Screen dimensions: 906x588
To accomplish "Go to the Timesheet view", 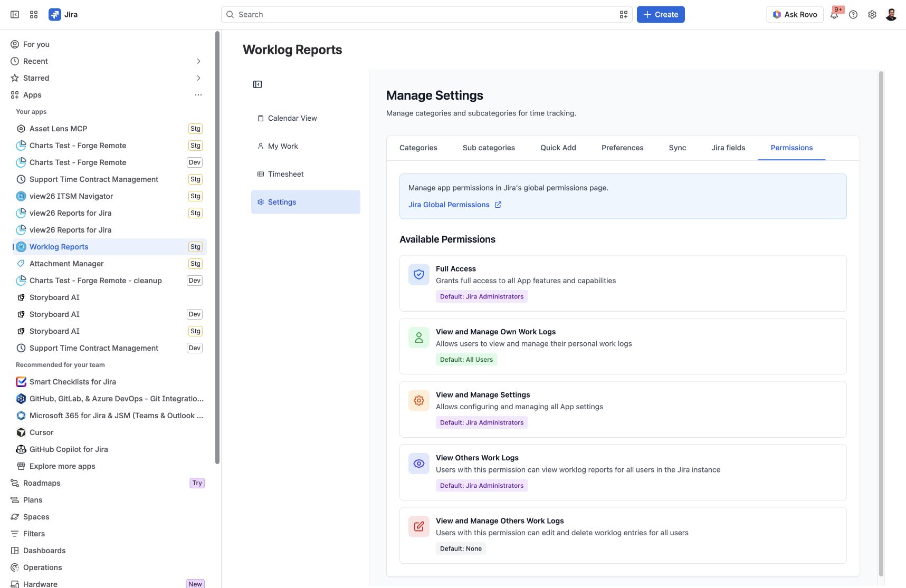I will point(306,174).
